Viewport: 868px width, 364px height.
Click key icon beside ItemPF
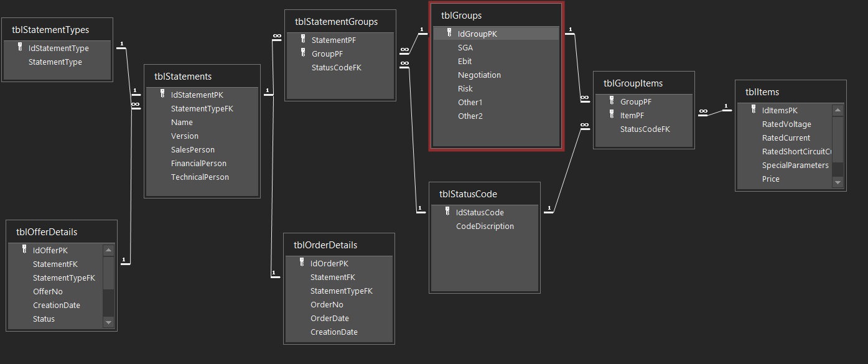coord(612,114)
